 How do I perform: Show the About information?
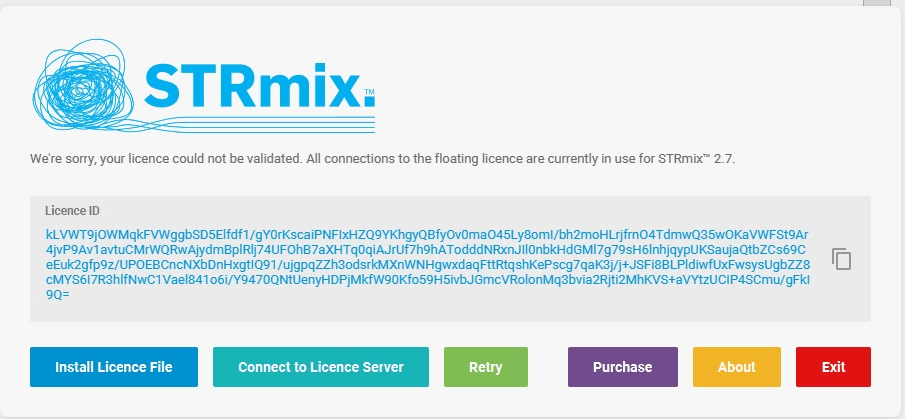[x=736, y=367]
